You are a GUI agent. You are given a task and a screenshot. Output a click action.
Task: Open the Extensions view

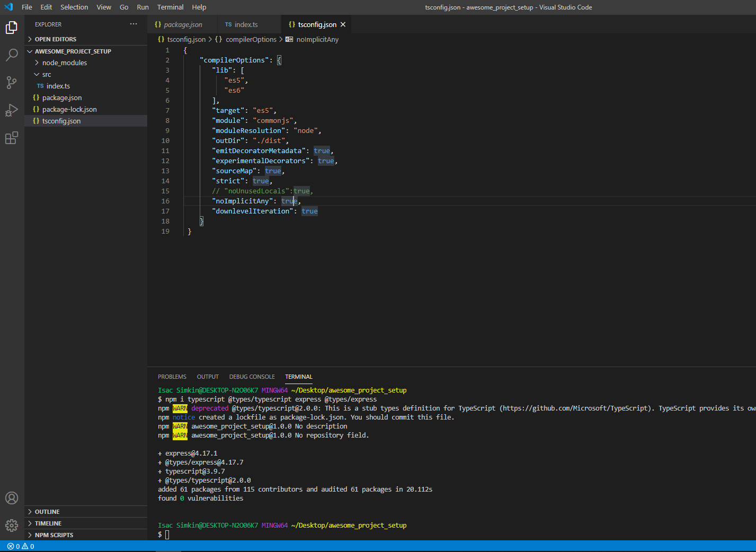coord(12,138)
